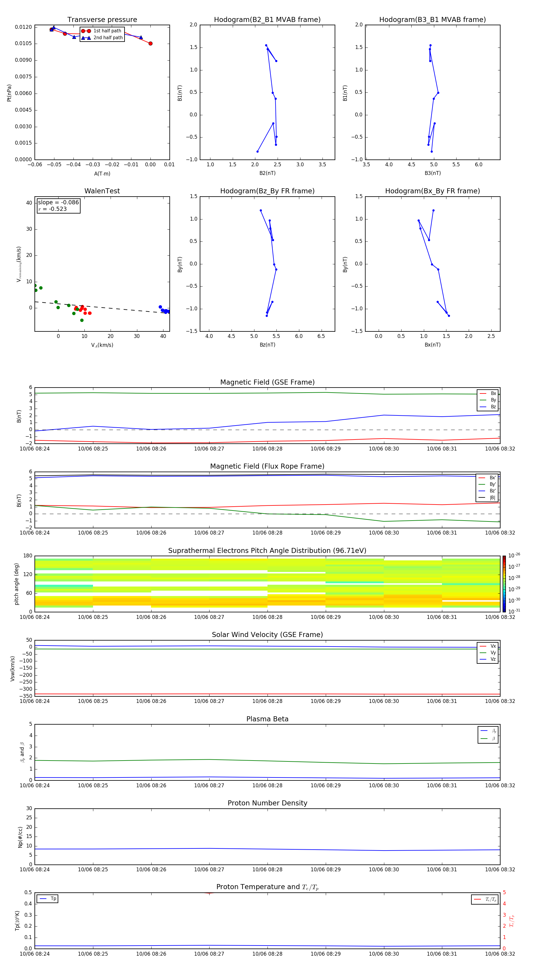Click "Vy" in the solar wind legend
535x980 pixels.
pos(488,652)
